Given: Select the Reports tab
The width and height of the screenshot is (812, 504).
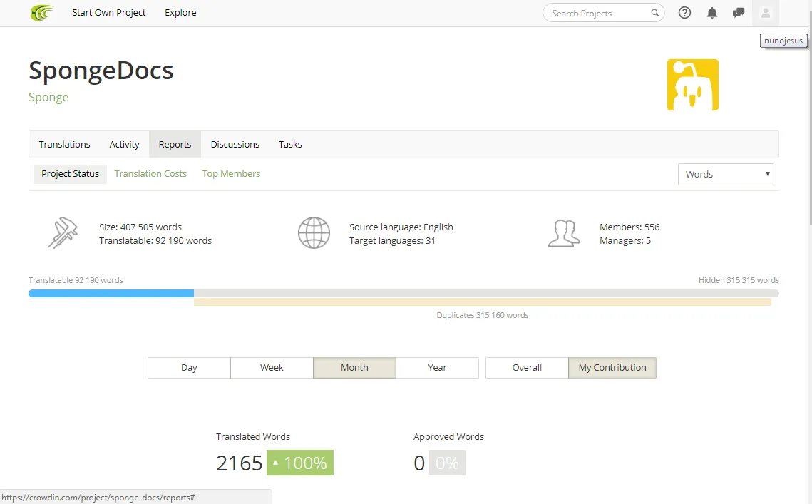Looking at the screenshot, I should (x=175, y=145).
